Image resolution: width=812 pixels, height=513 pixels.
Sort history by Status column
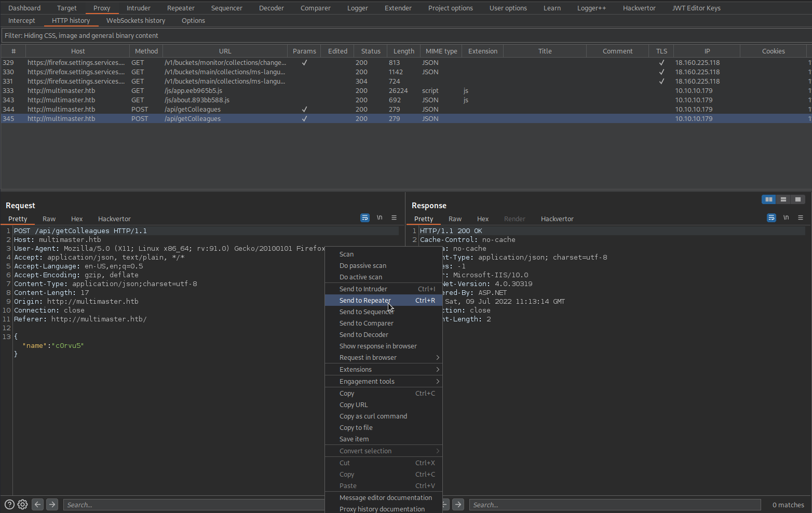[x=371, y=51]
